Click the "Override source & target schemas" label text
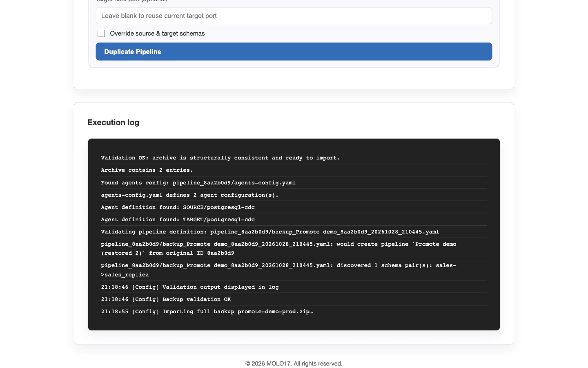The height and width of the screenshot is (368, 588). (157, 34)
